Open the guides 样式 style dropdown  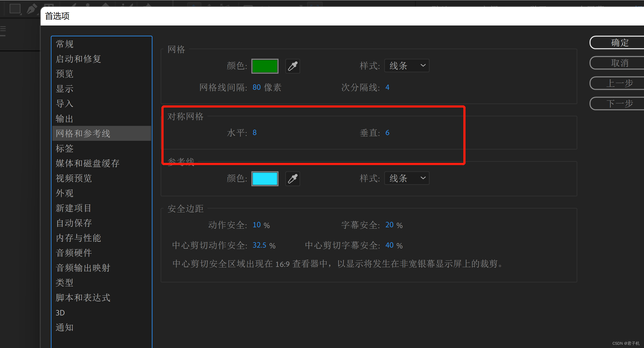point(407,178)
